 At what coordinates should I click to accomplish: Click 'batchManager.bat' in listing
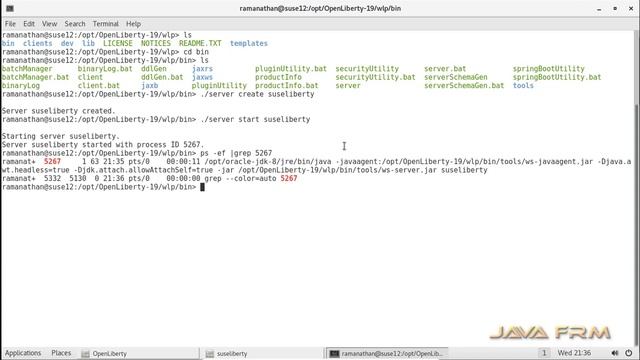click(36, 77)
